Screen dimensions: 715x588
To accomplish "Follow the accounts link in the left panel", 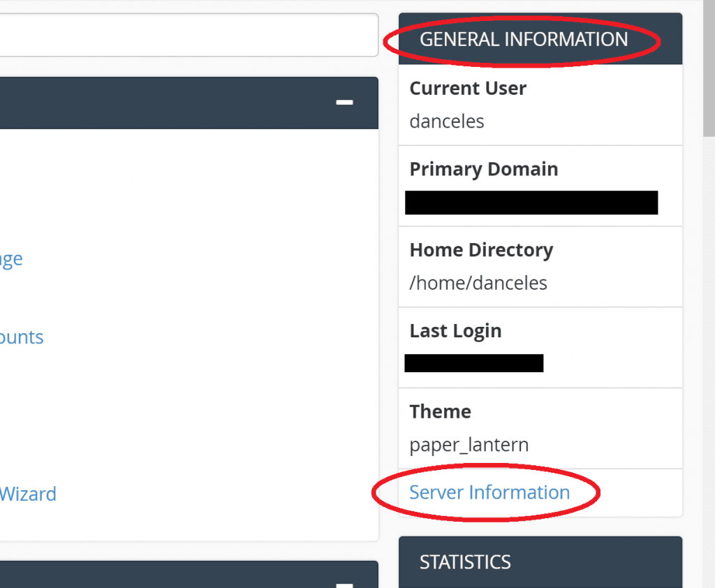I will click(x=22, y=337).
